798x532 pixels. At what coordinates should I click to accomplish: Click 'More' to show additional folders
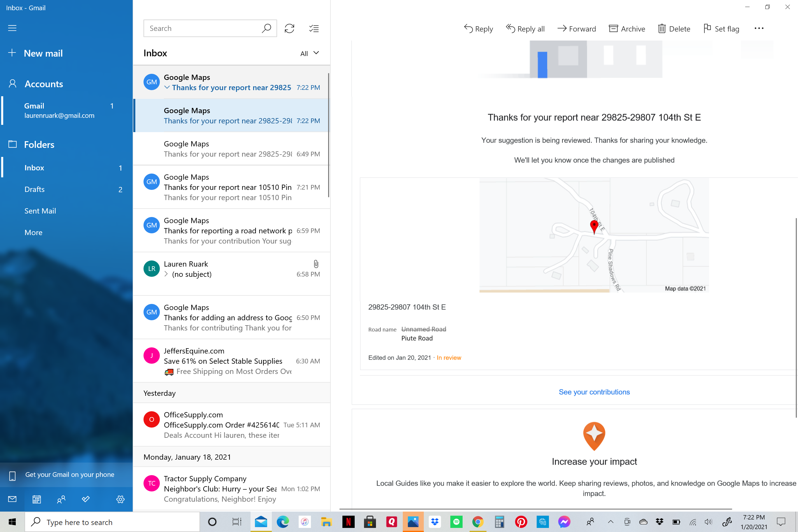(x=33, y=232)
